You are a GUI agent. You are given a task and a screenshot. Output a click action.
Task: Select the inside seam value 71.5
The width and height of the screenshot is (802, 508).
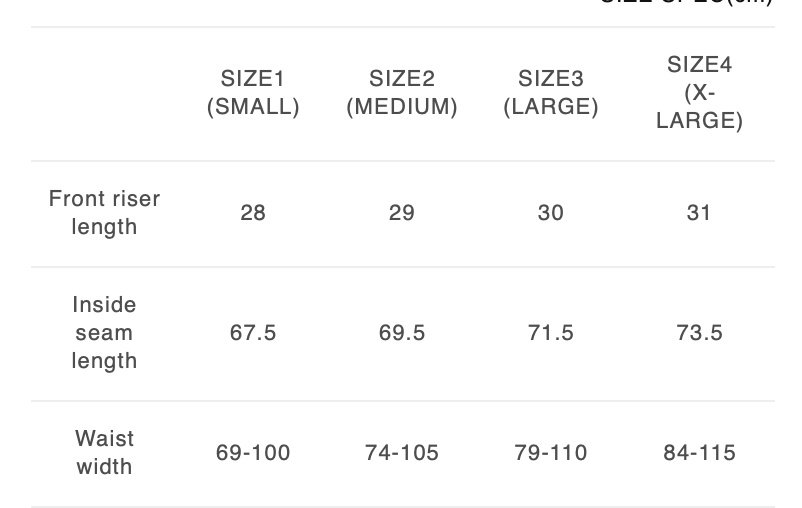pyautogui.click(x=551, y=332)
